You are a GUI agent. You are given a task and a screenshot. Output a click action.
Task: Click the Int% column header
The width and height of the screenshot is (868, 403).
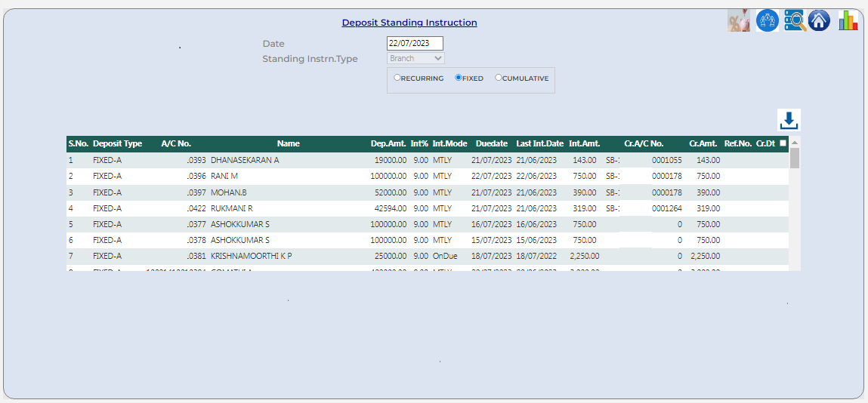pos(419,143)
